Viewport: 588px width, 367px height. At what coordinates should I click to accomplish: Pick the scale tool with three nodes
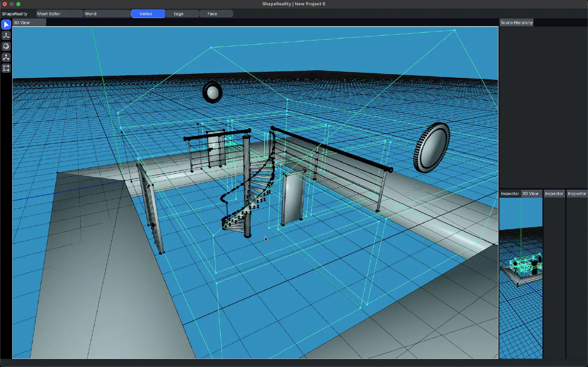point(6,57)
